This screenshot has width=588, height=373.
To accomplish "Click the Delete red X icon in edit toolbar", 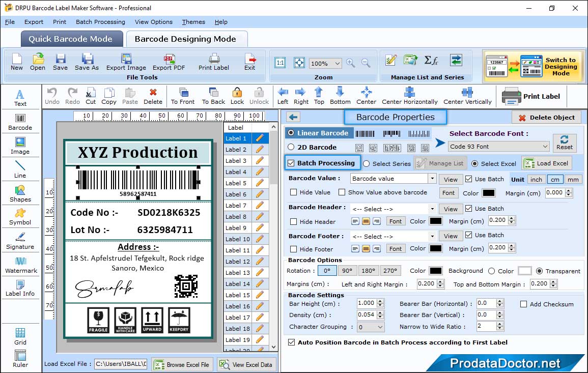I will (153, 96).
